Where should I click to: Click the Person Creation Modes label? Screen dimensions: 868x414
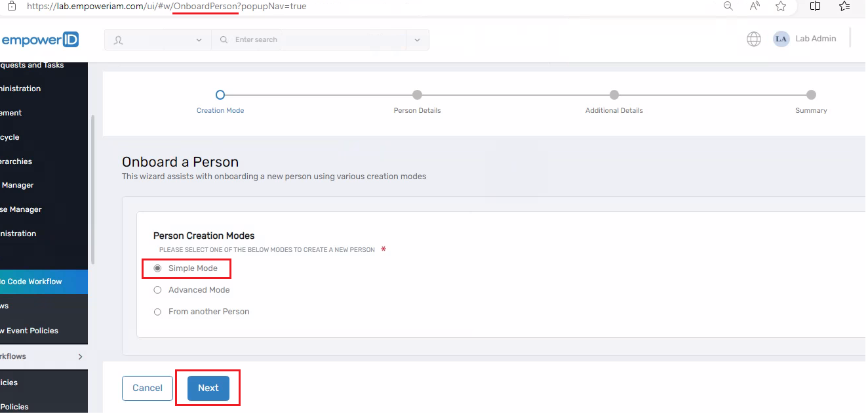coord(204,236)
